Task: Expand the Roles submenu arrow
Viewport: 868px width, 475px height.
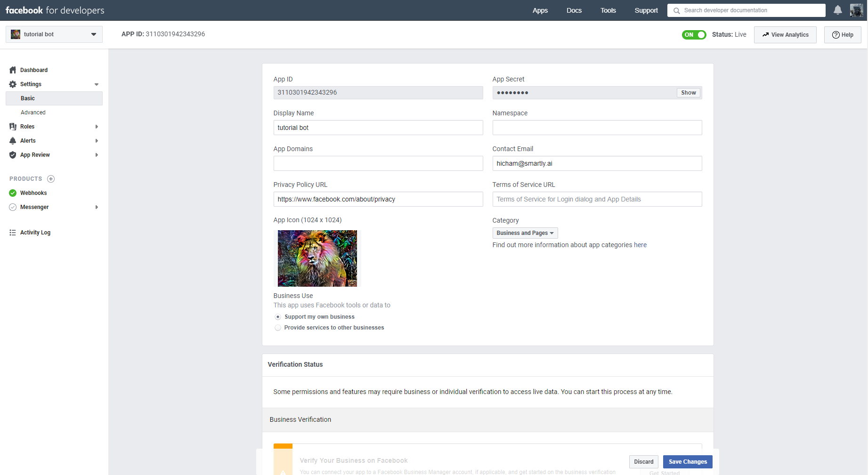Action: click(x=97, y=127)
